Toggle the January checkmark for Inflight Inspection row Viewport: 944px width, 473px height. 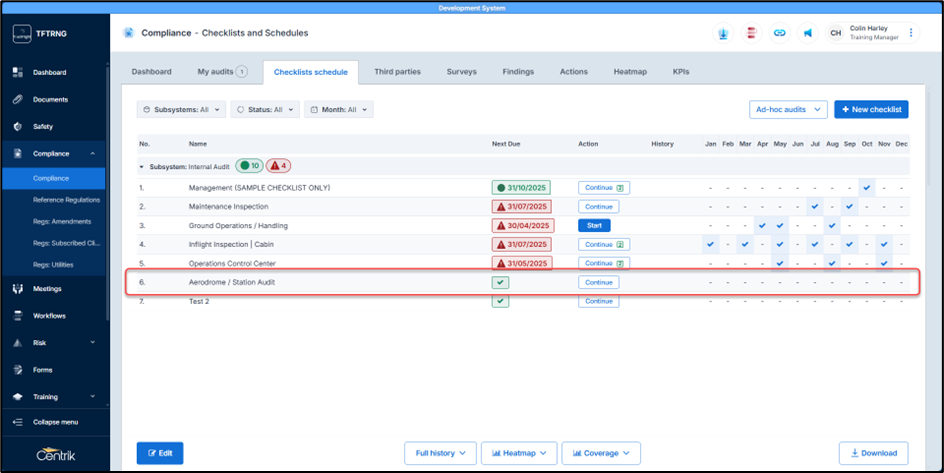point(710,244)
